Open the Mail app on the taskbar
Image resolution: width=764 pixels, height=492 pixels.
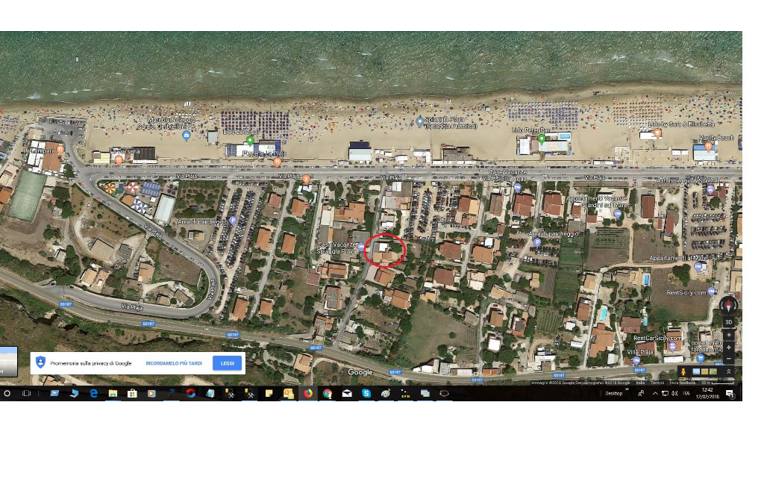point(346,394)
